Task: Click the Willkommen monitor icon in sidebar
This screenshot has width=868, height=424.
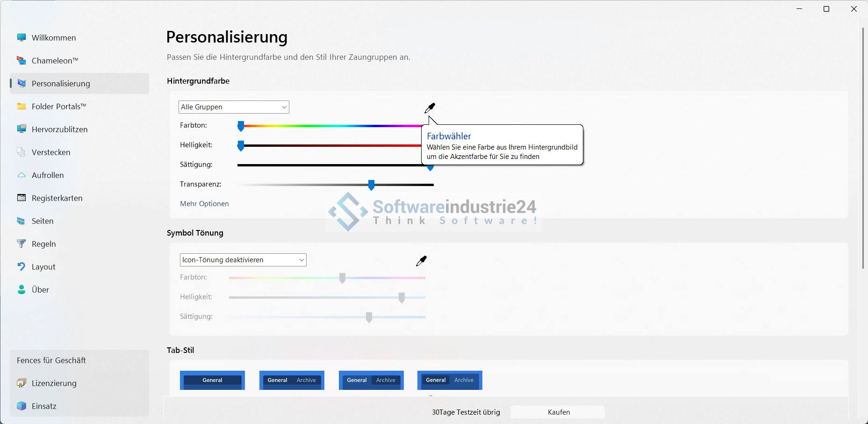Action: (x=22, y=38)
